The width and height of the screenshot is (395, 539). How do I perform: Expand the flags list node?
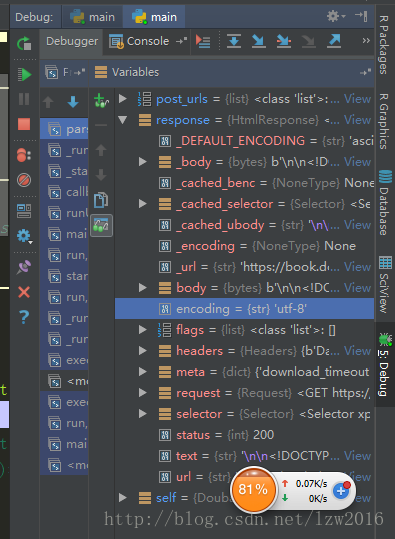143,330
